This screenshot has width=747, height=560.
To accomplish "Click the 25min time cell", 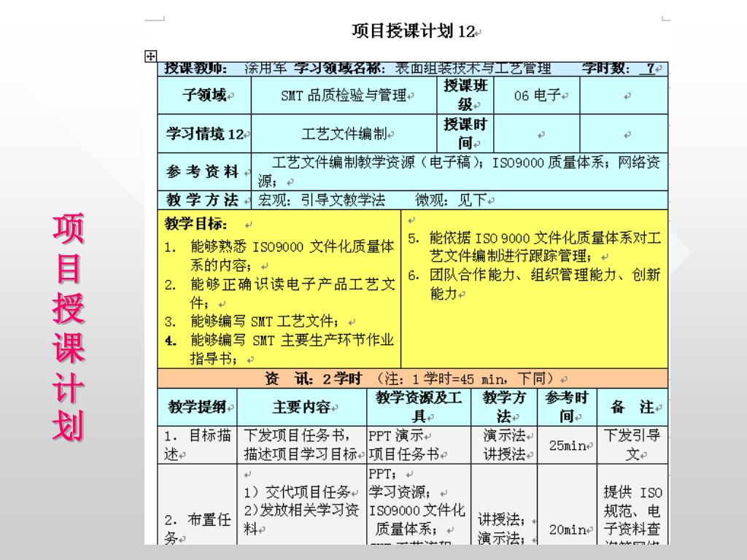I will [567, 446].
